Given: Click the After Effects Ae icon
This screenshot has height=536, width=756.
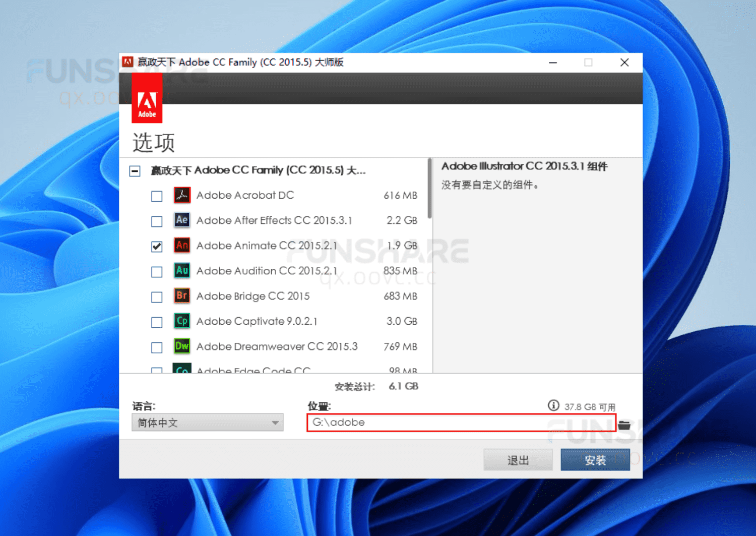Looking at the screenshot, I should tap(182, 220).
